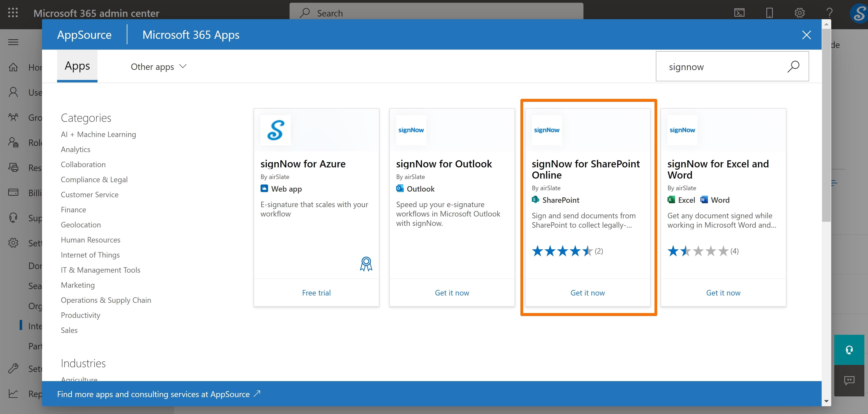Open Reports chart icon in the left navigation
This screenshot has width=868, height=414.
pyautogui.click(x=13, y=393)
